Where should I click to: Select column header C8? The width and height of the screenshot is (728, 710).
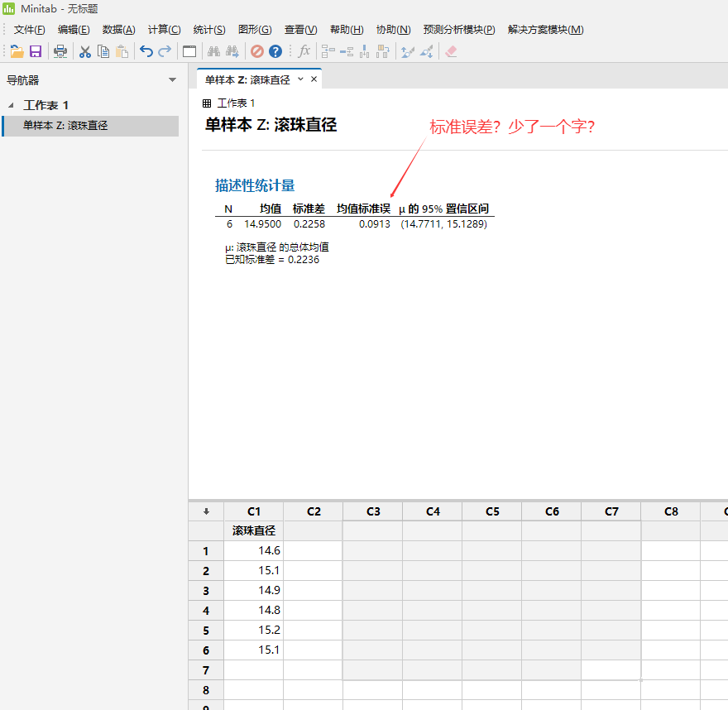pyautogui.click(x=671, y=511)
